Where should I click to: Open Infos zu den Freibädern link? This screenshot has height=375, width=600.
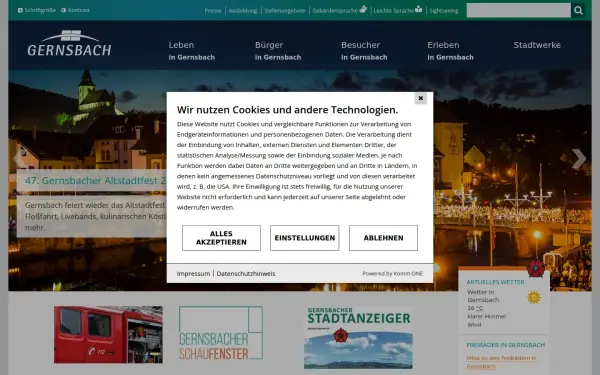pos(501,362)
